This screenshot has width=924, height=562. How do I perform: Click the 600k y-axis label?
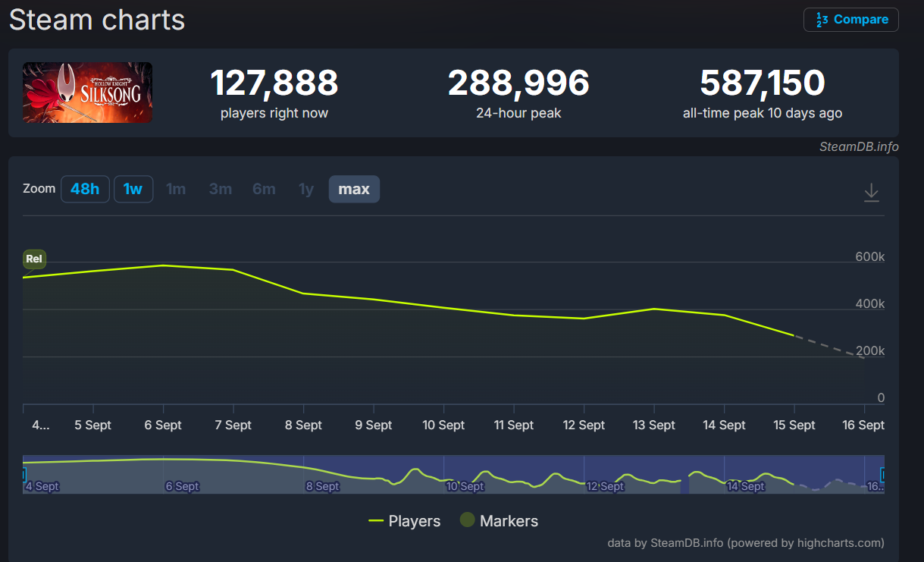tap(870, 257)
